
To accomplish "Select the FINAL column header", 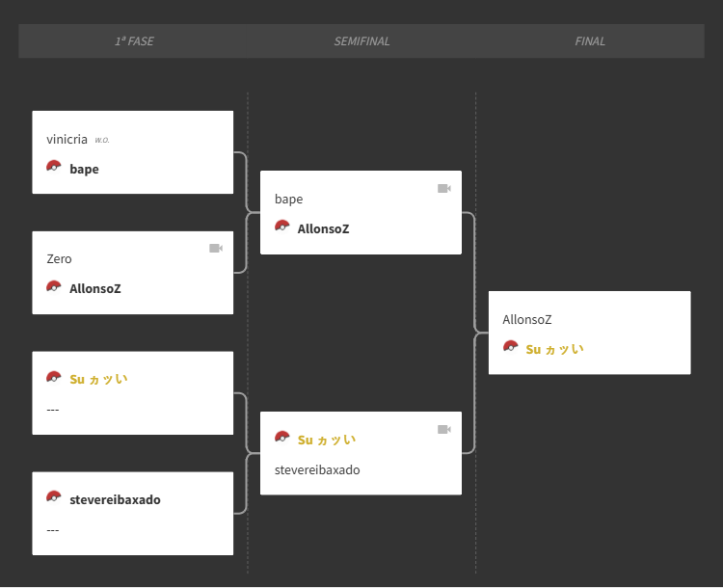I will pos(590,41).
